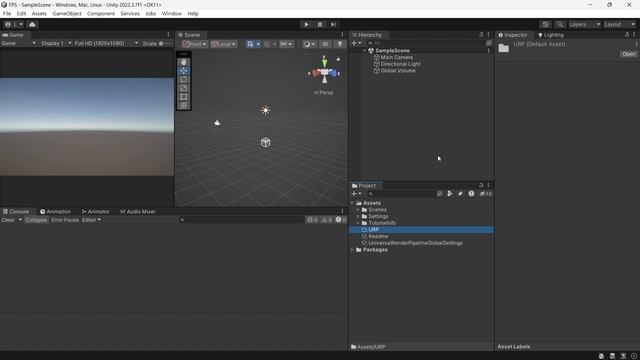The width and height of the screenshot is (640, 360).
Task: Open snap increment settings in Scene
Action: click(286, 44)
